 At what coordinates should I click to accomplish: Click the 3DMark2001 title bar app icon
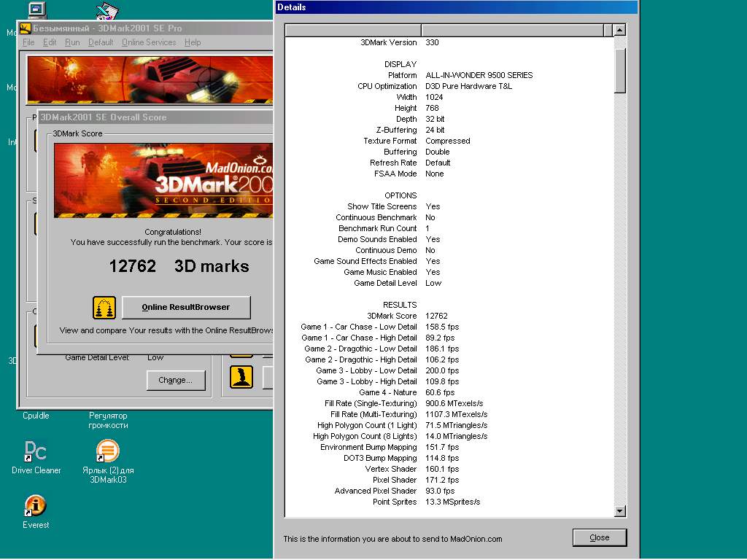point(25,28)
